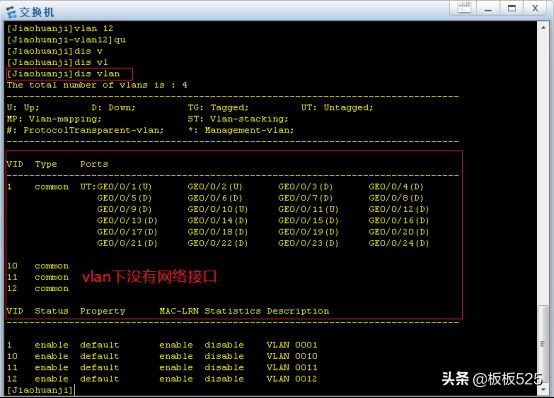Click port entry GE0/0/13(D)

pyautogui.click(x=127, y=221)
